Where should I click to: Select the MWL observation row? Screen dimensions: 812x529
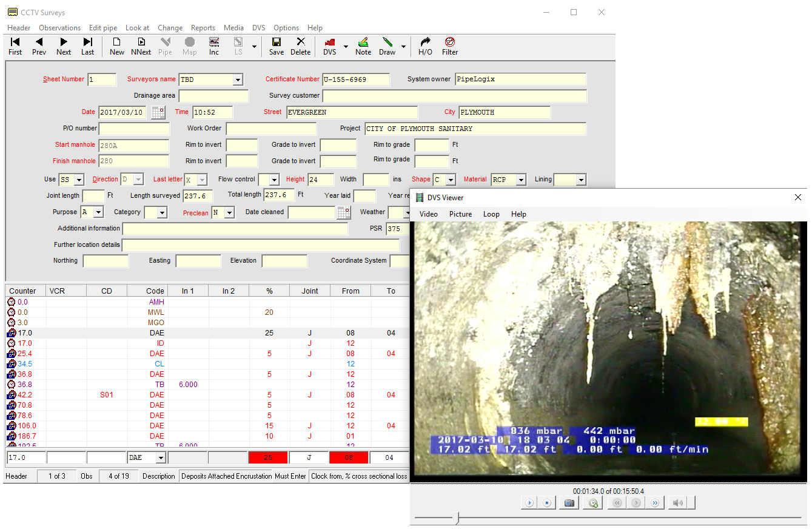207,312
